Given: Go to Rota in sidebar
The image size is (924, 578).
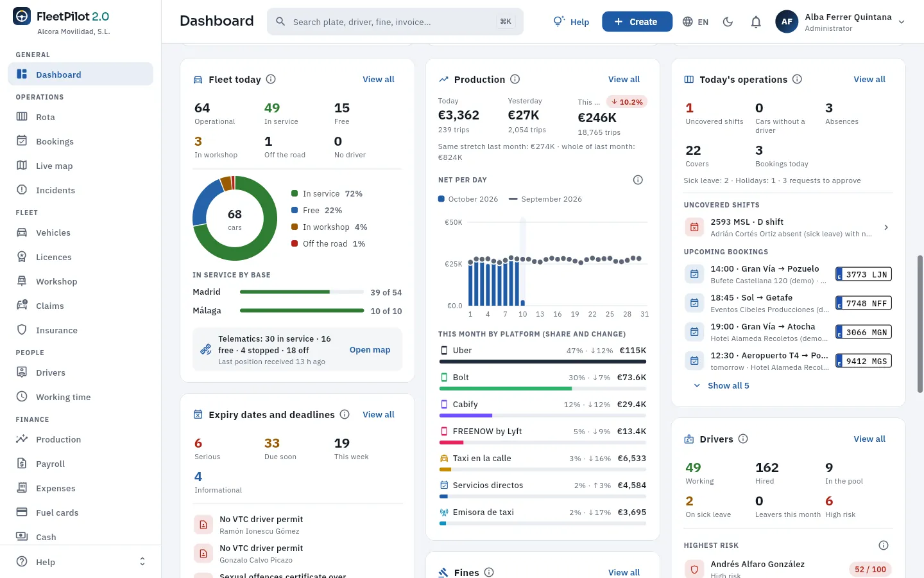Looking at the screenshot, I should (80, 117).
